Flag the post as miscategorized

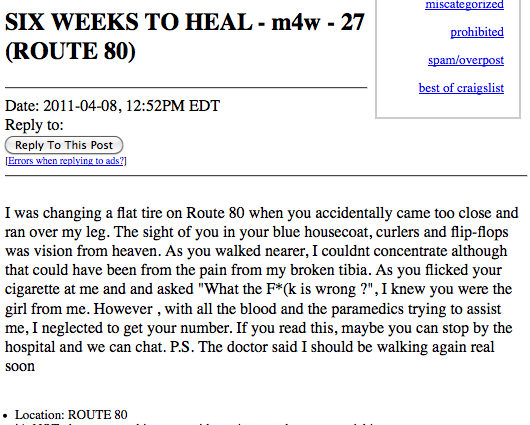click(x=464, y=5)
